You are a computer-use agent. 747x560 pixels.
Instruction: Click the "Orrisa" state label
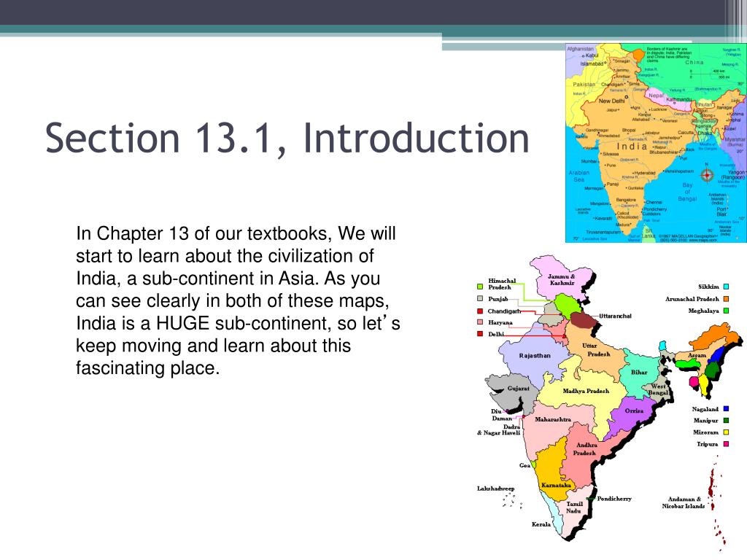tap(634, 411)
